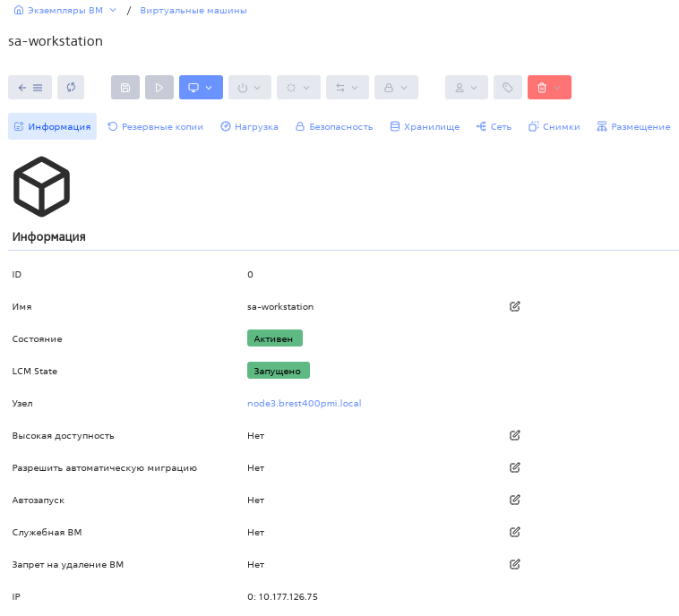Screen dimensions: 679x616
Task: Click the tag labels icon button
Action: coord(507,88)
